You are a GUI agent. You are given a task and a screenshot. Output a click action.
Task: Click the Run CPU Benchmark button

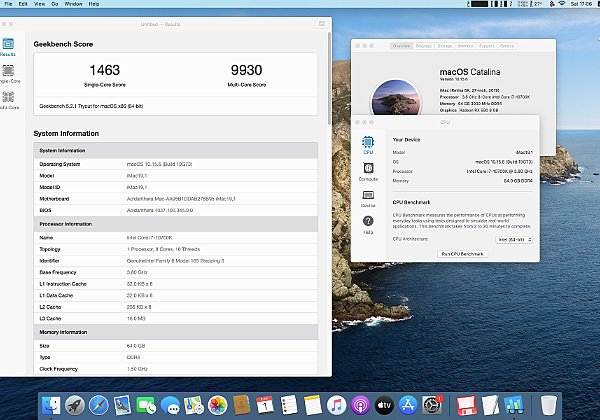click(462, 255)
